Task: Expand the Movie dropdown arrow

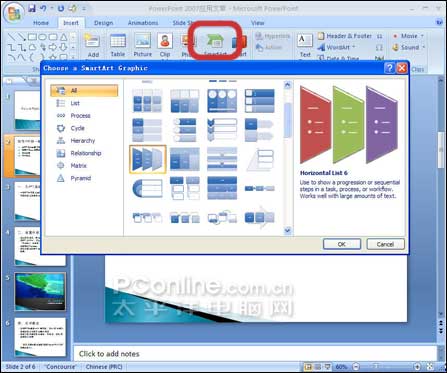Action: click(422, 36)
